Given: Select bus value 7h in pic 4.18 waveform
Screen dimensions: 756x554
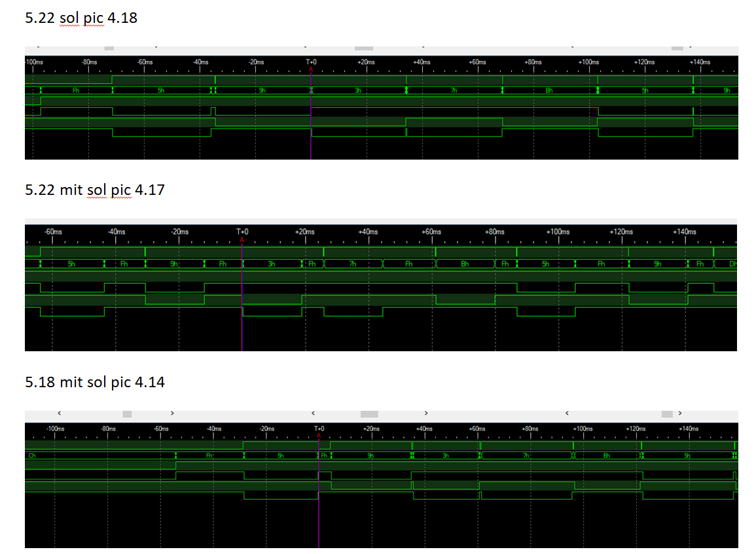Looking at the screenshot, I should tap(454, 90).
